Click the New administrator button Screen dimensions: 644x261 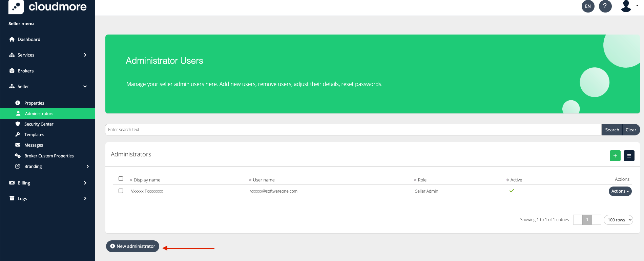tap(132, 246)
